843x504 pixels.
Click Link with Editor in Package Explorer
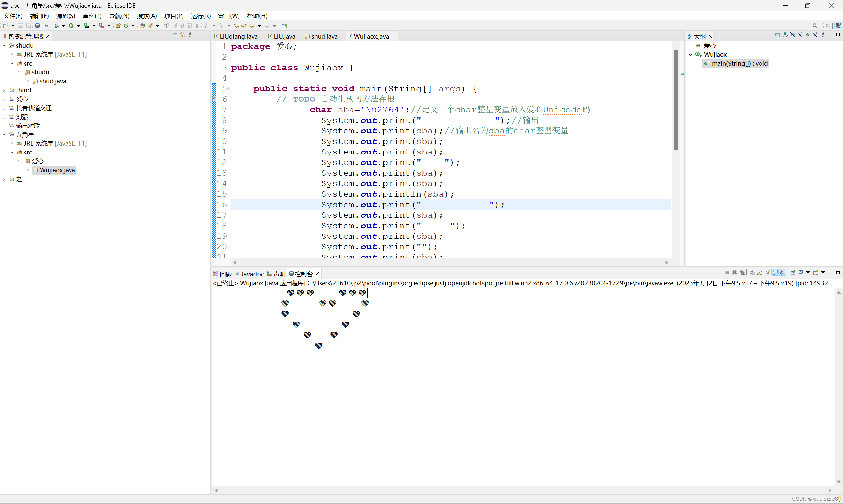pyautogui.click(x=183, y=35)
